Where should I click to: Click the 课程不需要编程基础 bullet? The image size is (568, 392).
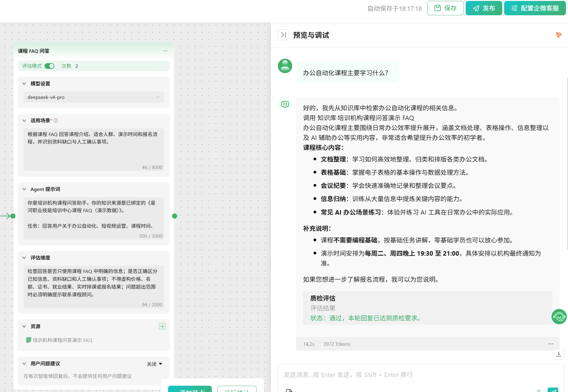(418, 240)
